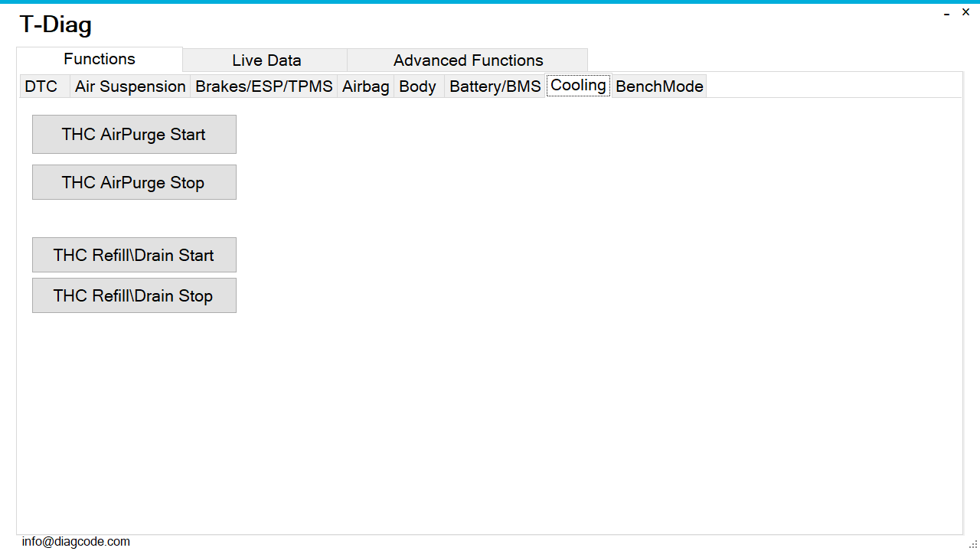
Task: Click the window resize grip corner
Action: (x=973, y=544)
